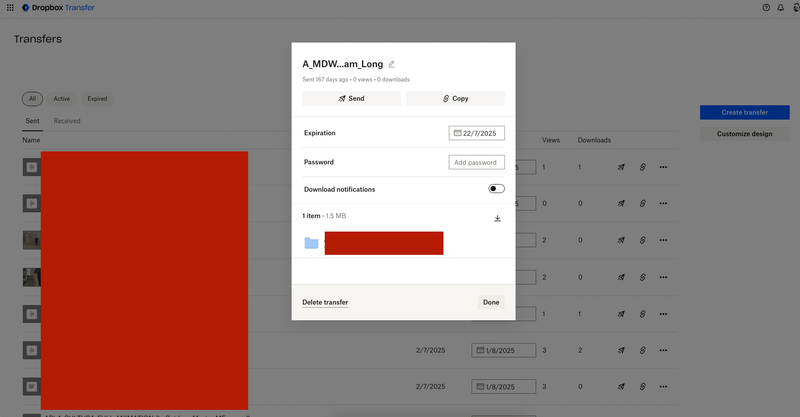Select the Expired filter chip
Screen dimensions: 800x417
98,99
